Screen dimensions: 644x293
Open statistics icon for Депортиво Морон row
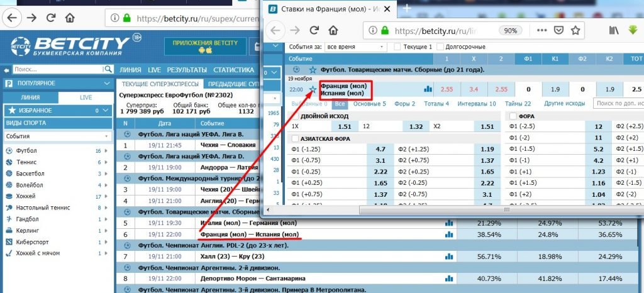click(448, 279)
